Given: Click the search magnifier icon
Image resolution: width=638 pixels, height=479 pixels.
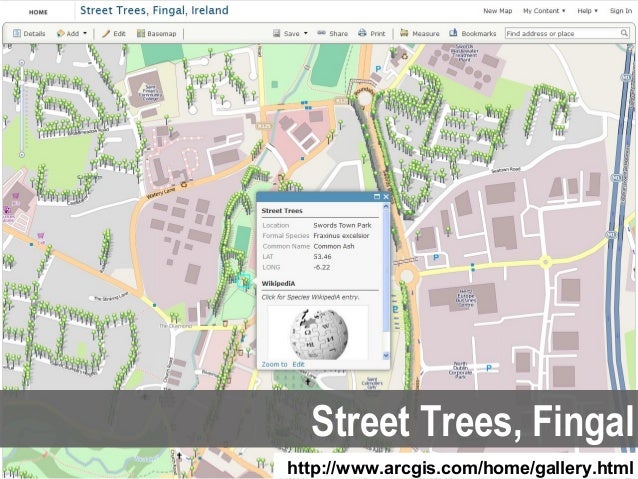Looking at the screenshot, I should click(624, 33).
